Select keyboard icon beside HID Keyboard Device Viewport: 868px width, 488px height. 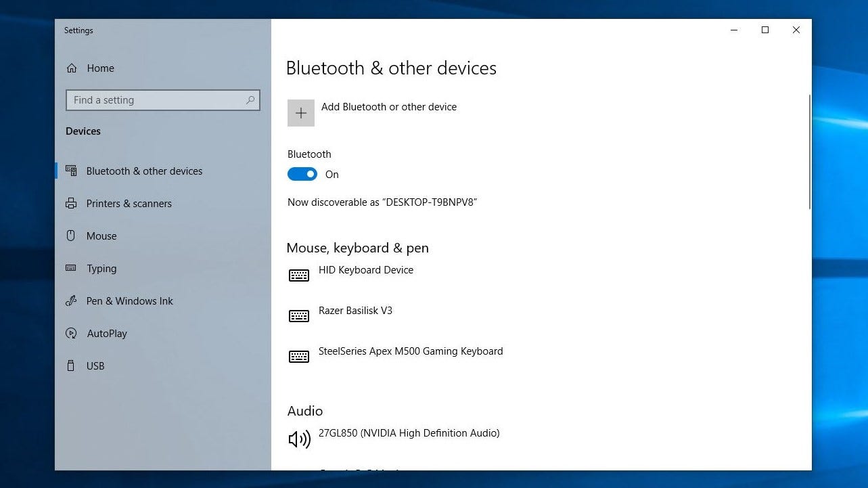(x=299, y=275)
